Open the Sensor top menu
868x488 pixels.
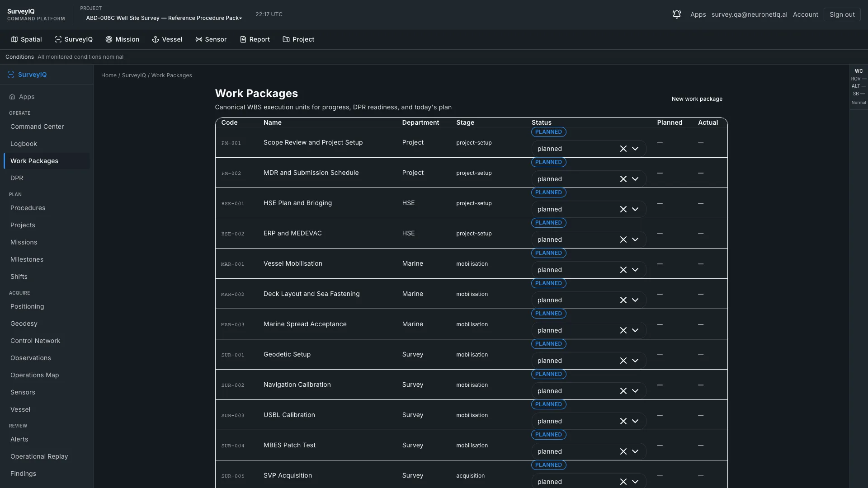[x=211, y=39]
